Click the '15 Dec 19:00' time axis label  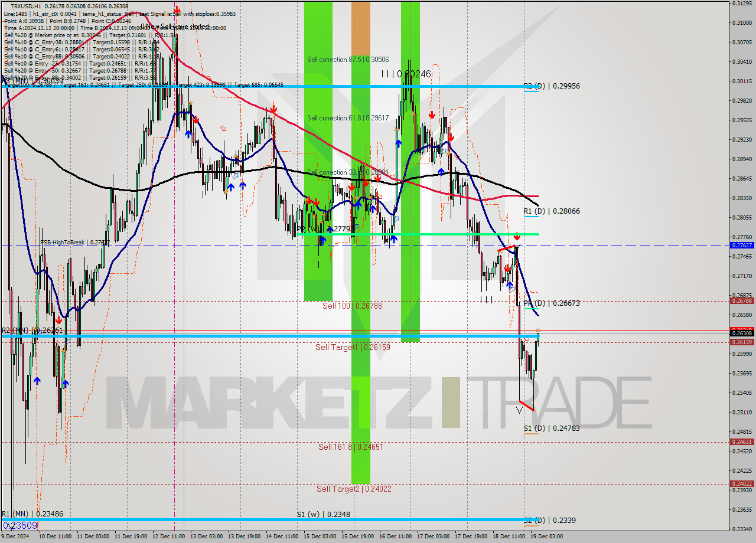(x=357, y=537)
